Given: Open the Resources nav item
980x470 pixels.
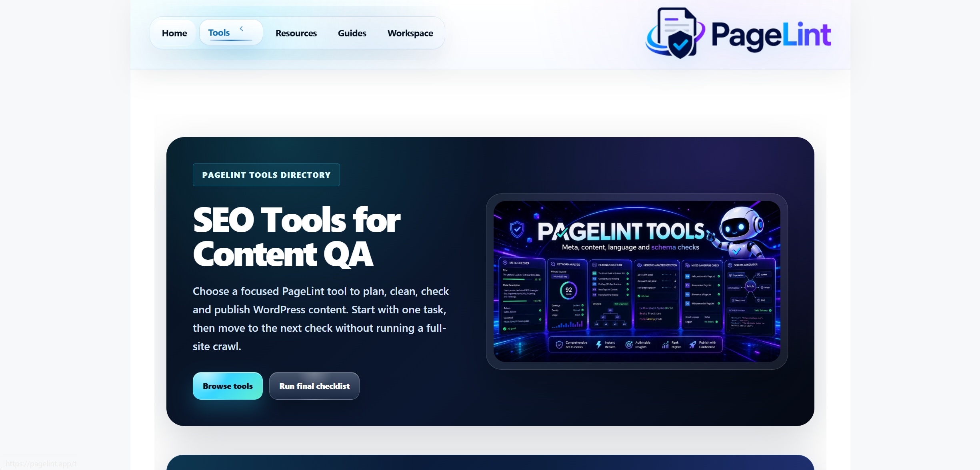Looking at the screenshot, I should (x=296, y=33).
